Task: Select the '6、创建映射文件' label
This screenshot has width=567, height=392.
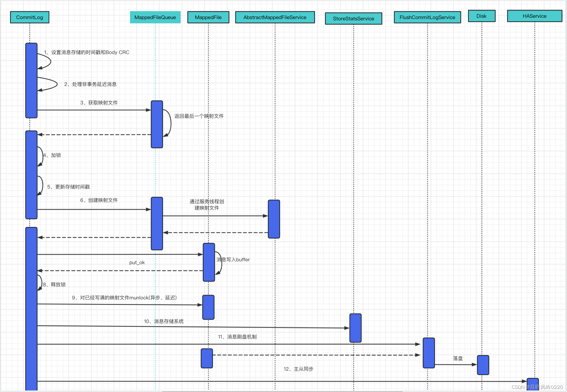Action: 99,200
